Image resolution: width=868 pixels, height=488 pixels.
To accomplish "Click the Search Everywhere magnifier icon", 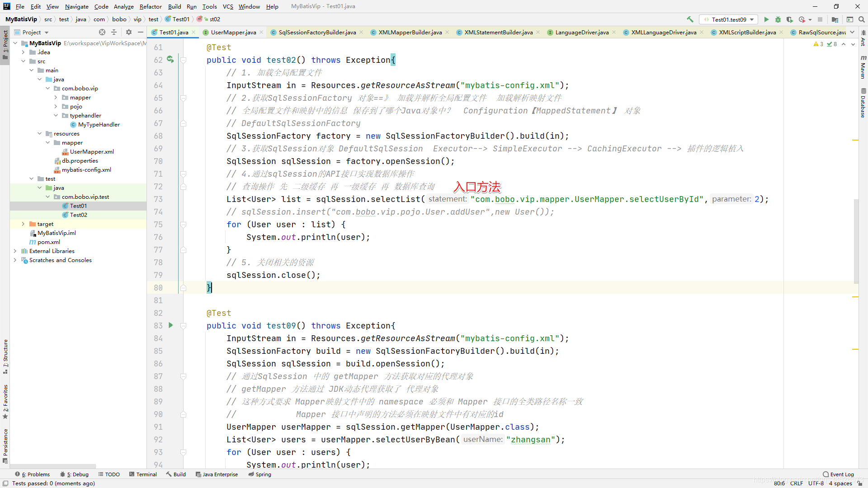I will pos(862,19).
